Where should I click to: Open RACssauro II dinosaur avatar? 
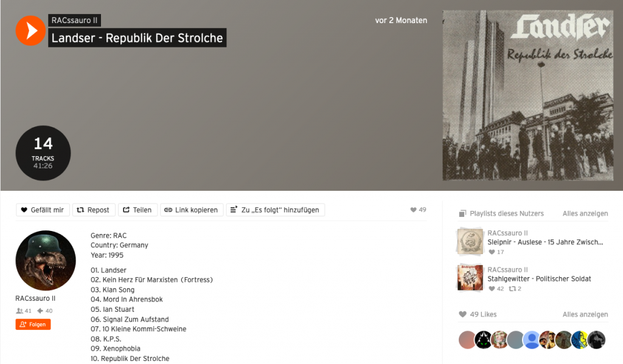pyautogui.click(x=46, y=261)
